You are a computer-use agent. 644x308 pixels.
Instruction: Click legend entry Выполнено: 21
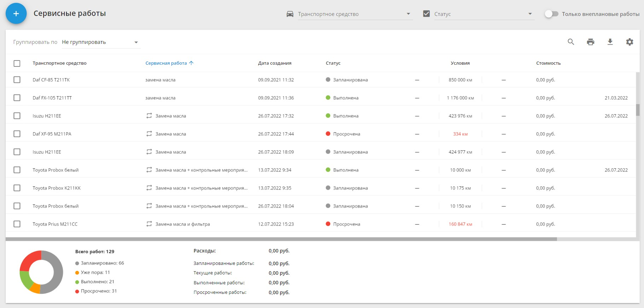(94, 281)
